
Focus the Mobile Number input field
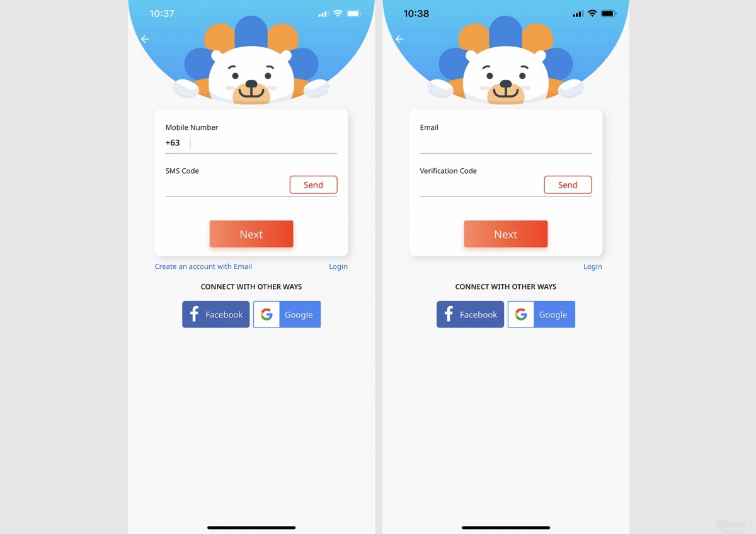(x=265, y=144)
